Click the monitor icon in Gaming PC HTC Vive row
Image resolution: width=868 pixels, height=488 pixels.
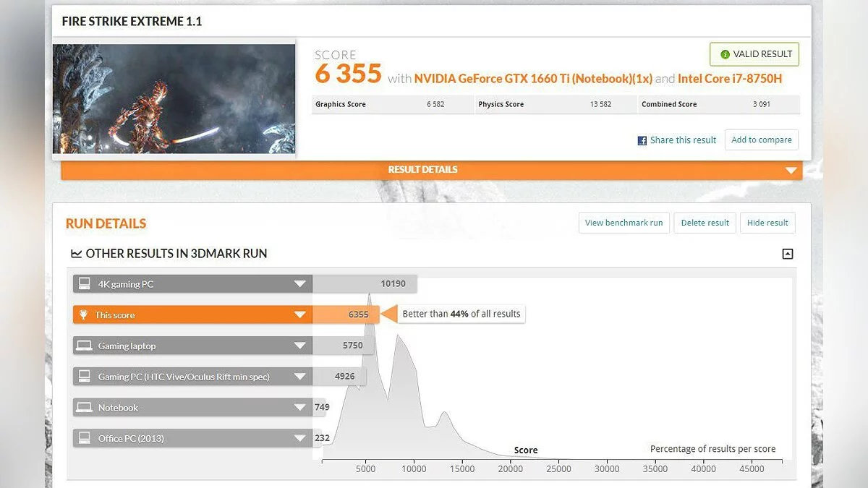pyautogui.click(x=85, y=377)
